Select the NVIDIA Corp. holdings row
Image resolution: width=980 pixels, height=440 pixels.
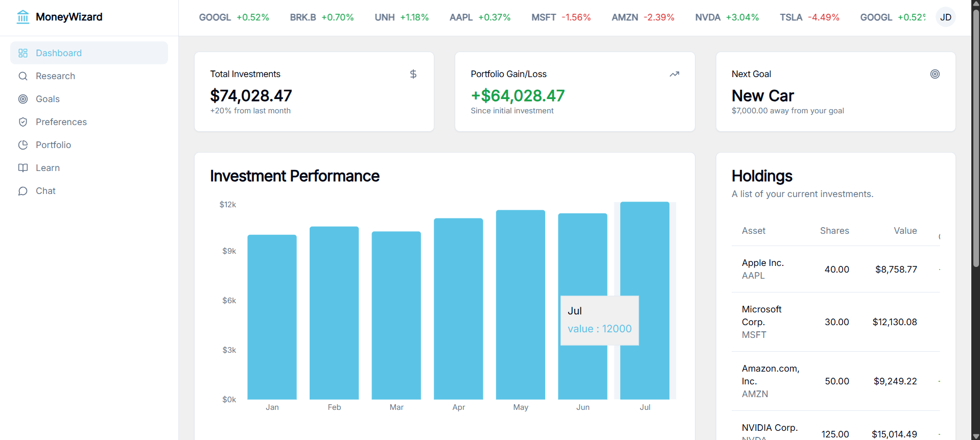[836, 426]
